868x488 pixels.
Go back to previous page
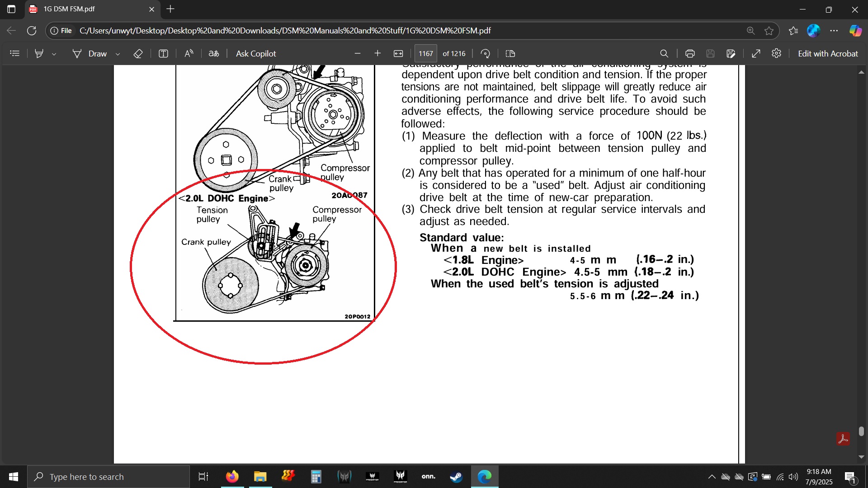click(11, 31)
